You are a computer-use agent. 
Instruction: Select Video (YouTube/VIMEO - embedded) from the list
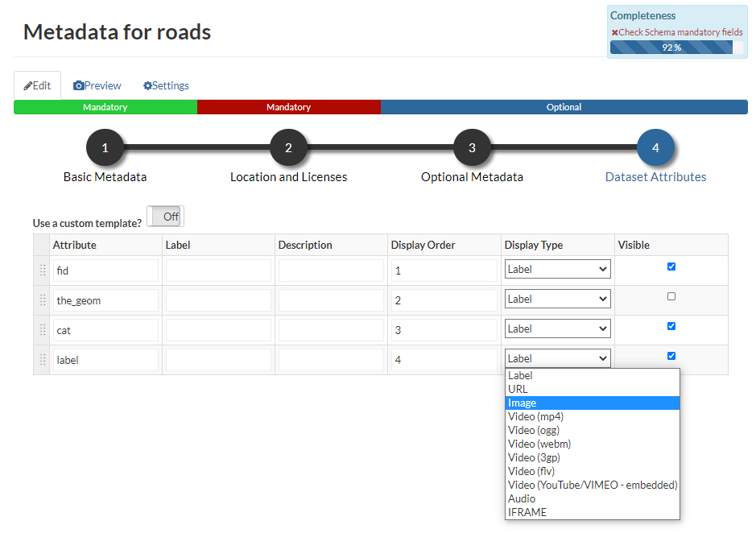(x=592, y=485)
